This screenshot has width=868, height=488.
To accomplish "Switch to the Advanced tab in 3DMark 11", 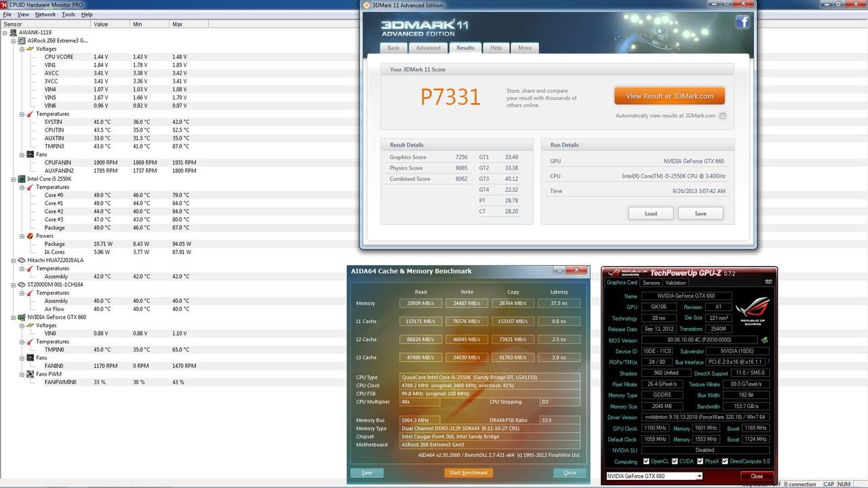I will pos(428,47).
